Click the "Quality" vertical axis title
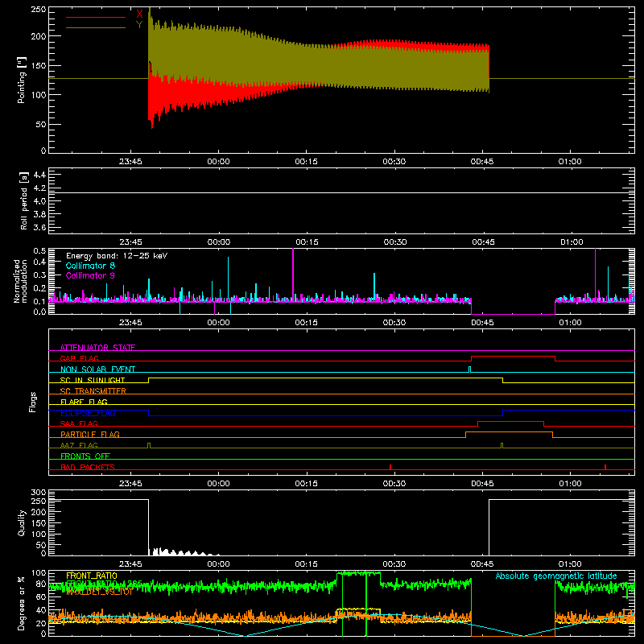The image size is (644, 644). [x=22, y=522]
